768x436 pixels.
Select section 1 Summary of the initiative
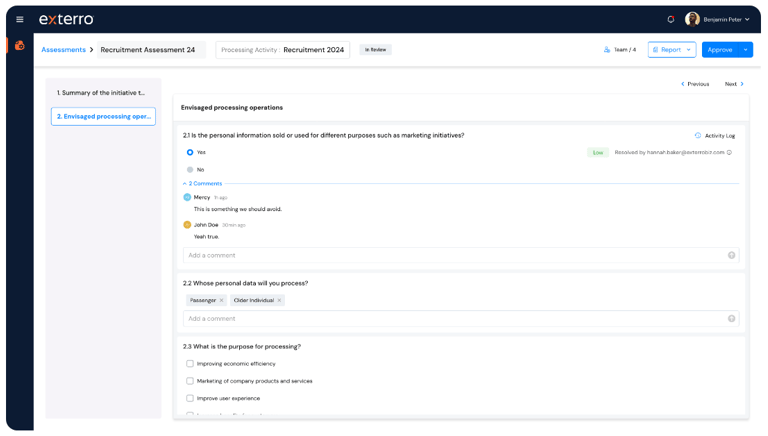click(103, 93)
